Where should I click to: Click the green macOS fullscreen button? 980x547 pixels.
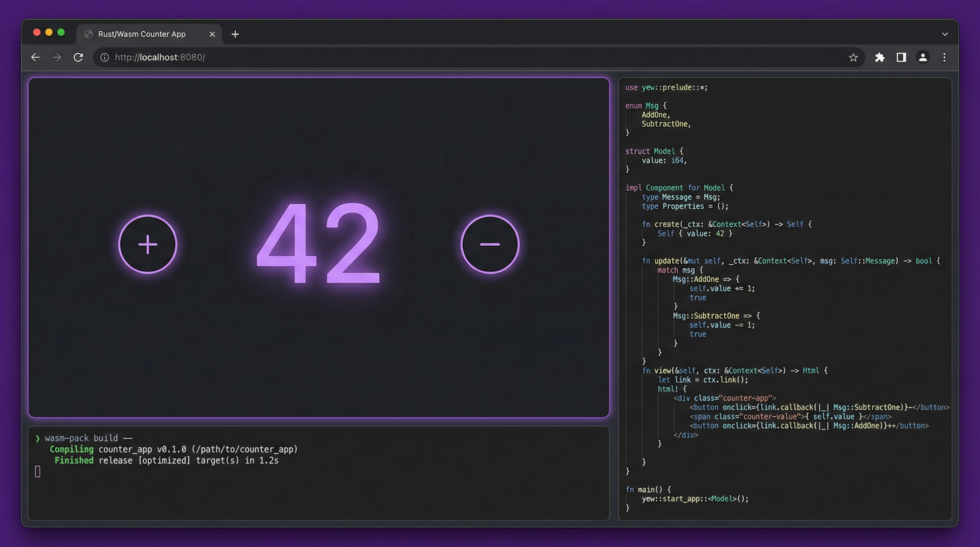(61, 32)
